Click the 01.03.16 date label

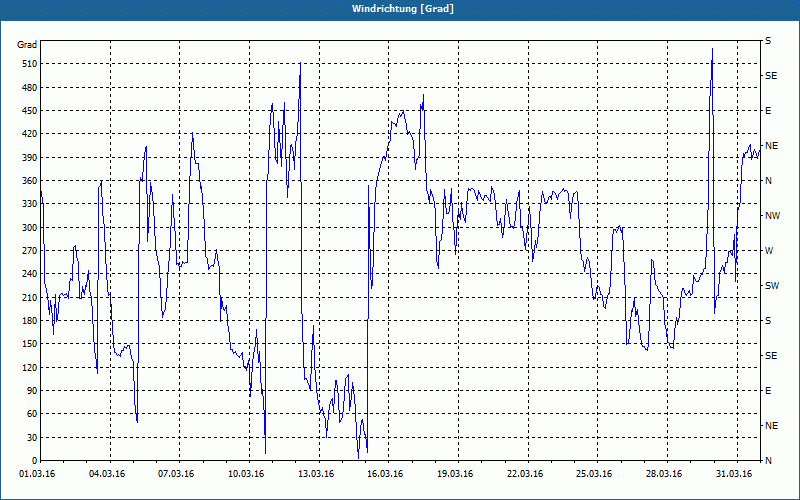37,474
